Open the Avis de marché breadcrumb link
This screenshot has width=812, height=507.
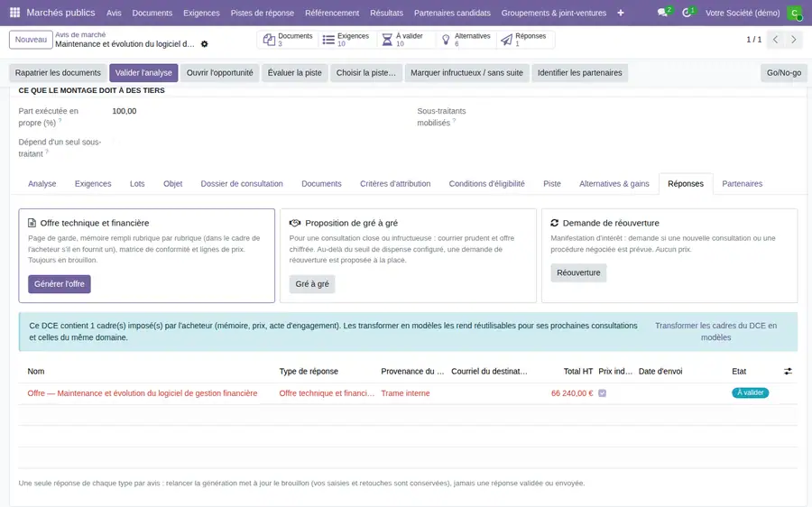(80, 34)
